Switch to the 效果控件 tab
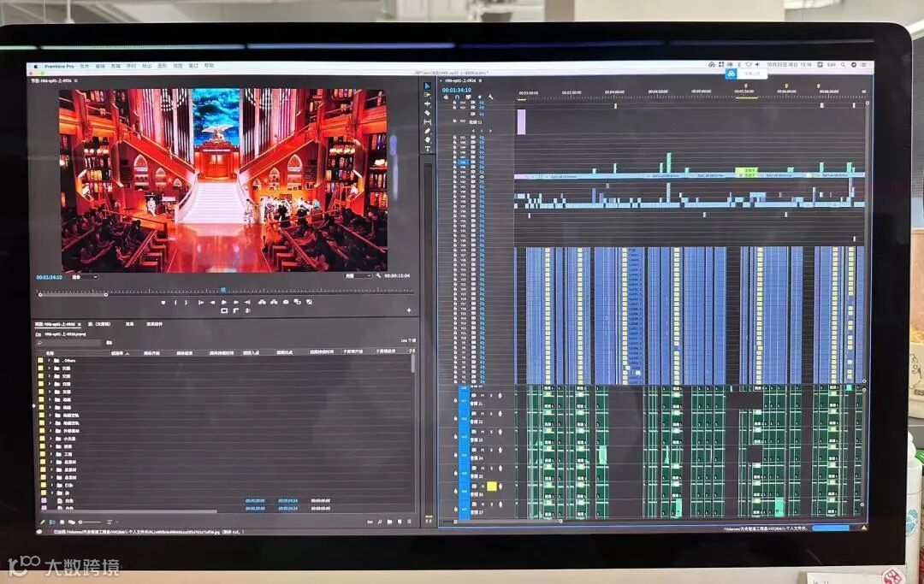This screenshot has height=584, width=924. [x=155, y=324]
